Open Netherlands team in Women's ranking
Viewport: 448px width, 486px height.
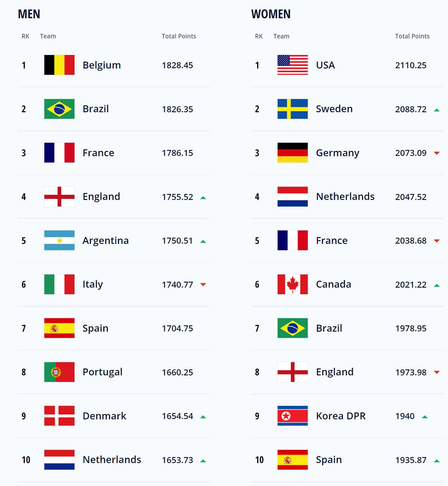(345, 196)
